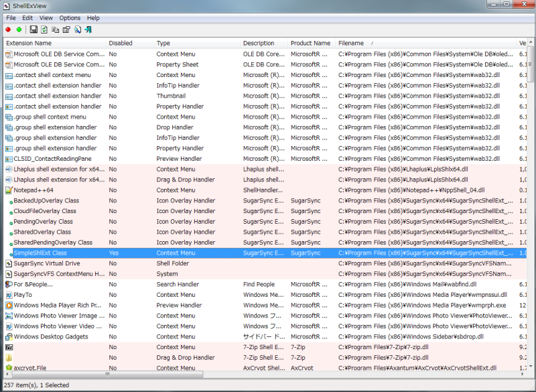Click the Windows Media Player Rich Preview icon
This screenshot has width=536, height=392.
click(9, 305)
